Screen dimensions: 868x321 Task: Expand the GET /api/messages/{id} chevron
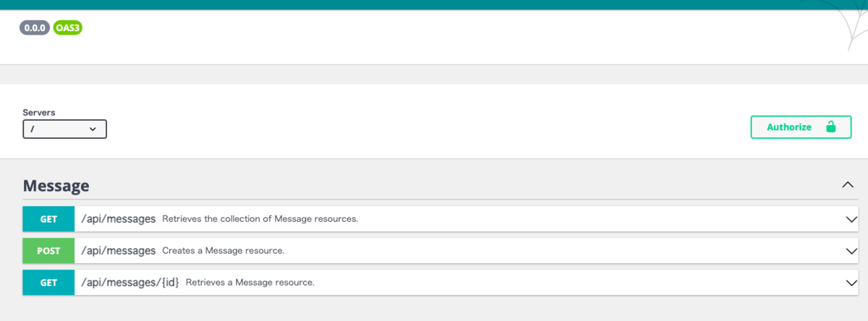point(851,283)
